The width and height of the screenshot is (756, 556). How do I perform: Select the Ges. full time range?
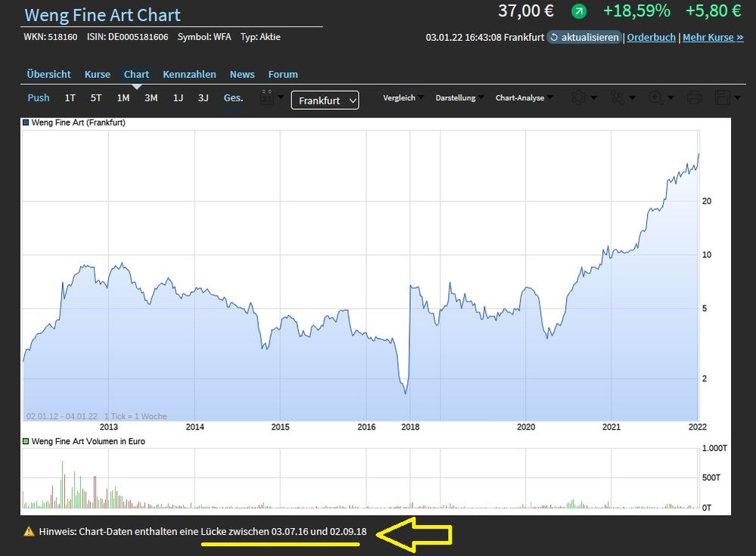[233, 98]
